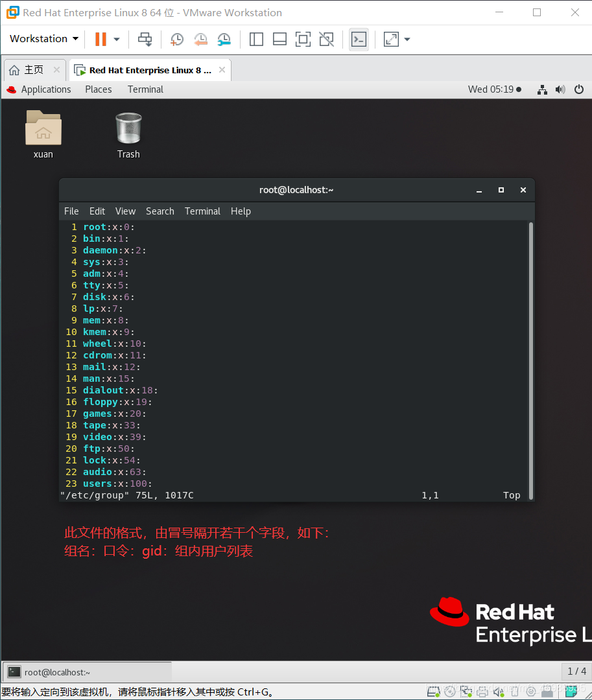Viewport: 592px width, 700px height.
Task: Click the stretch guest display icon
Action: (x=391, y=39)
